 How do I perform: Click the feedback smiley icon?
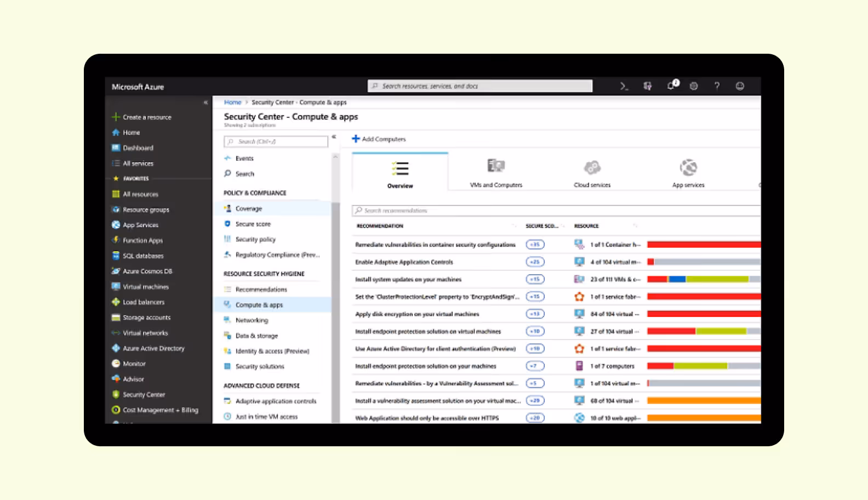pyautogui.click(x=740, y=86)
